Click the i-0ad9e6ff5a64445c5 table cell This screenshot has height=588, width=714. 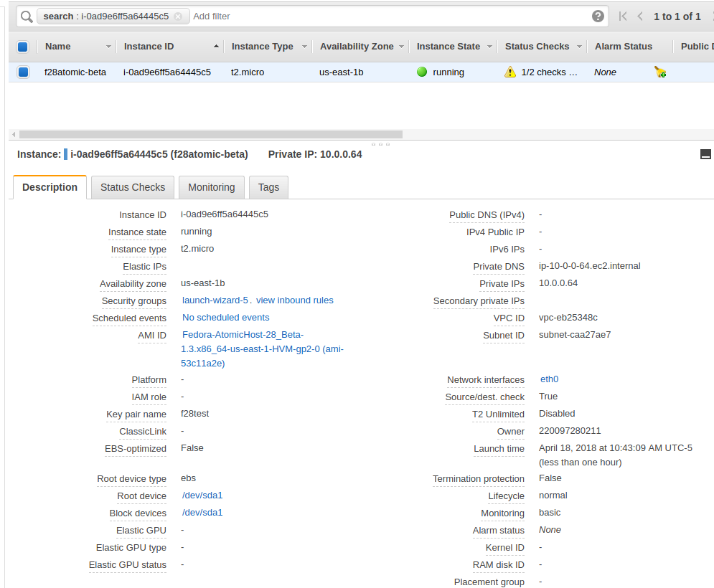point(167,72)
